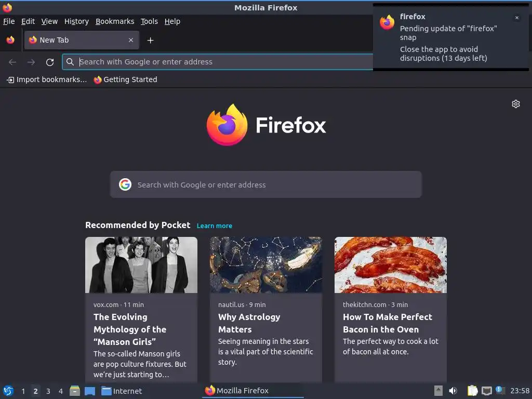Open article The Evolving Mythology of the Manson Girls
This screenshot has width=532, height=399.
[130, 329]
